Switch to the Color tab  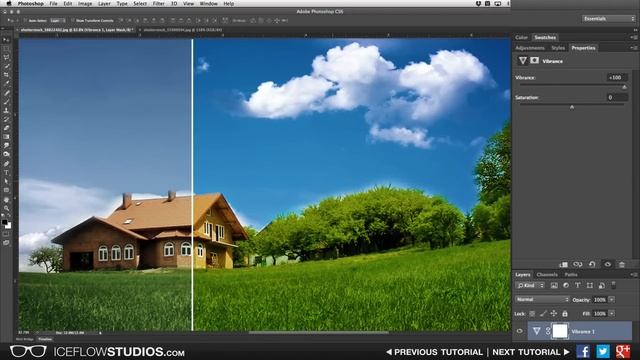(521, 37)
